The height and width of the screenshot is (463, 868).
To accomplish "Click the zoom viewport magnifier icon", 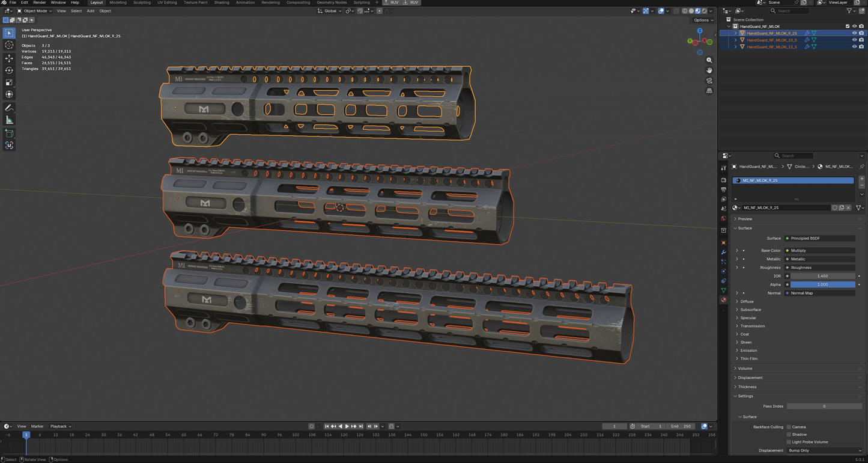I will coord(709,60).
